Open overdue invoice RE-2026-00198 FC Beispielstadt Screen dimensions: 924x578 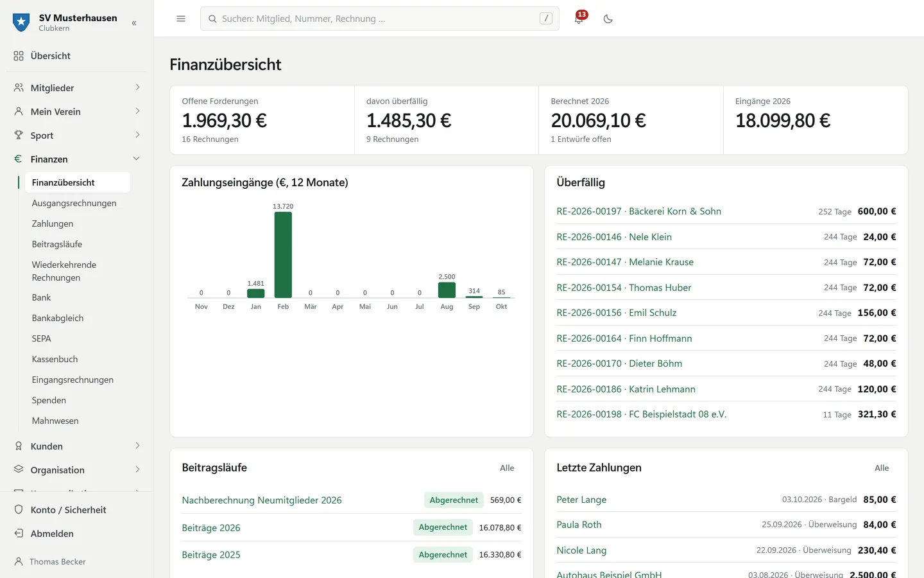tap(642, 414)
